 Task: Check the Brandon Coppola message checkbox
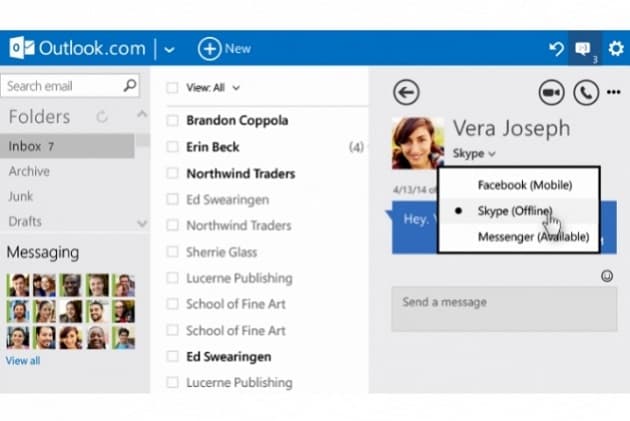point(172,120)
